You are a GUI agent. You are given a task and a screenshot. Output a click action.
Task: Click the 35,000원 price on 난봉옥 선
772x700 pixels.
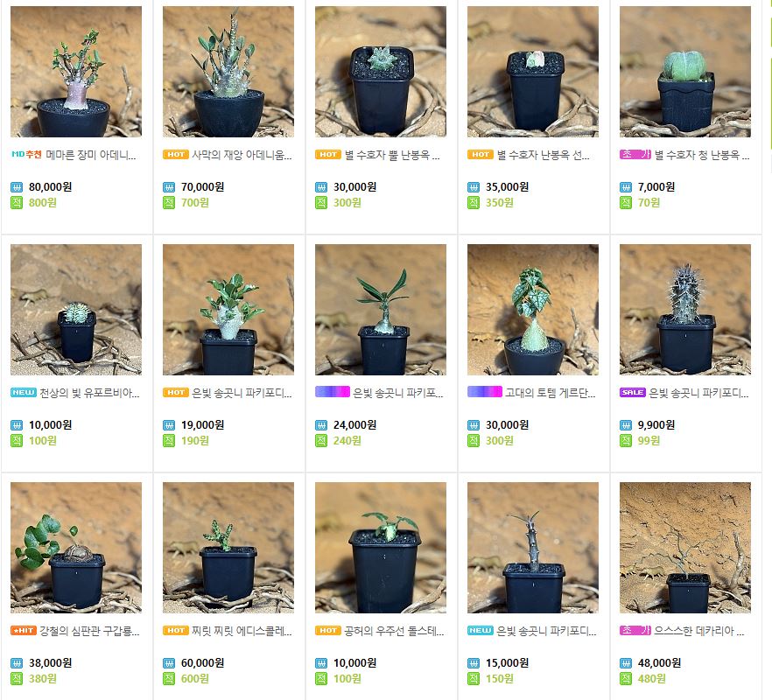[507, 187]
